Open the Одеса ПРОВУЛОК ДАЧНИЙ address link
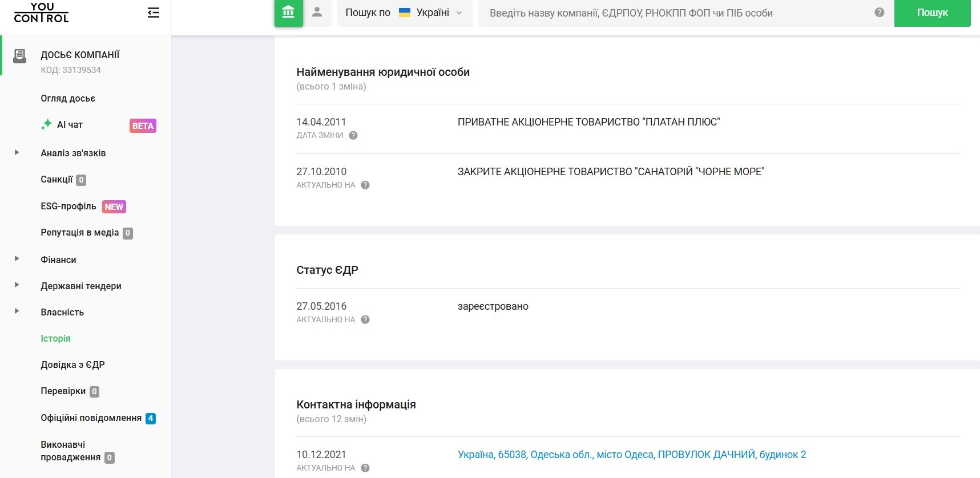980x478 pixels. [631, 455]
